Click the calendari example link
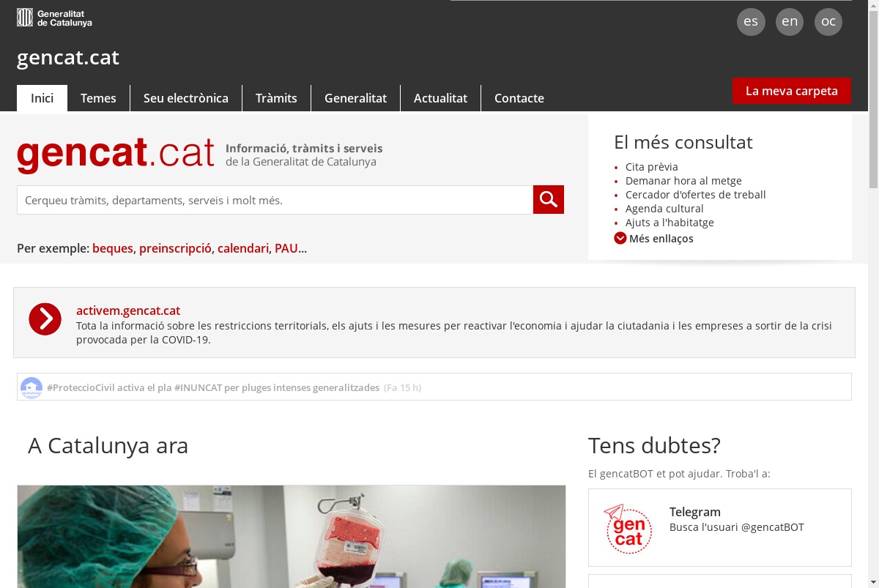This screenshot has height=588, width=879. 243,248
